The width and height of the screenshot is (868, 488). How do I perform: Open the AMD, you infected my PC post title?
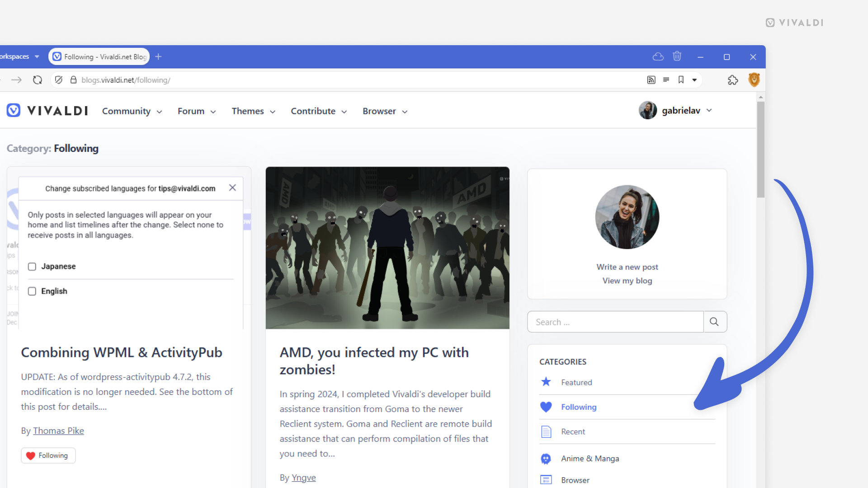click(374, 361)
